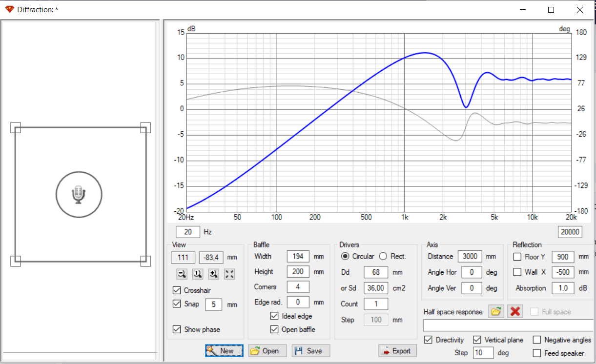Click the New button

click(x=224, y=350)
